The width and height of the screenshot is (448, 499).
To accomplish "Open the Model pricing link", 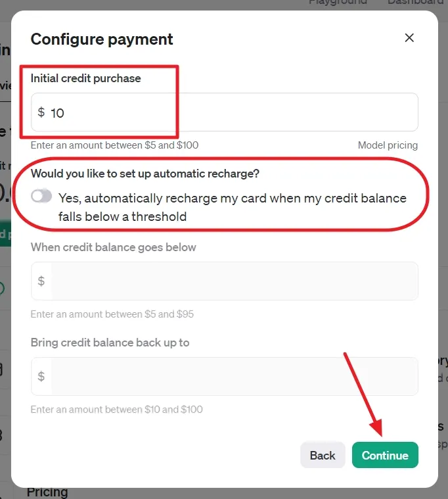I will (388, 145).
